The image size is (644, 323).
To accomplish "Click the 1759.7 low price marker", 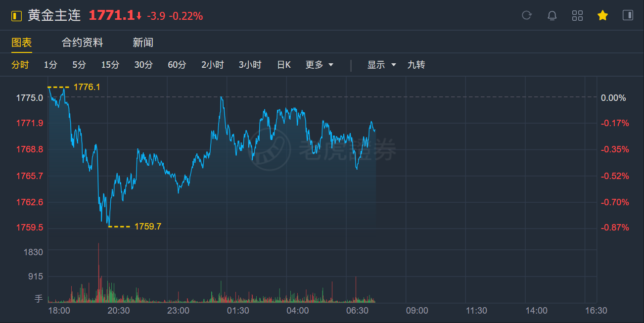I will [x=147, y=227].
